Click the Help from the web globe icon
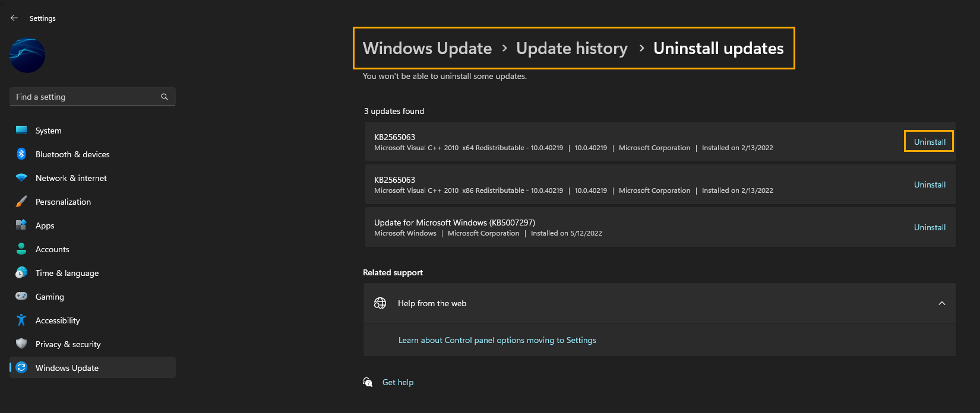 click(380, 303)
